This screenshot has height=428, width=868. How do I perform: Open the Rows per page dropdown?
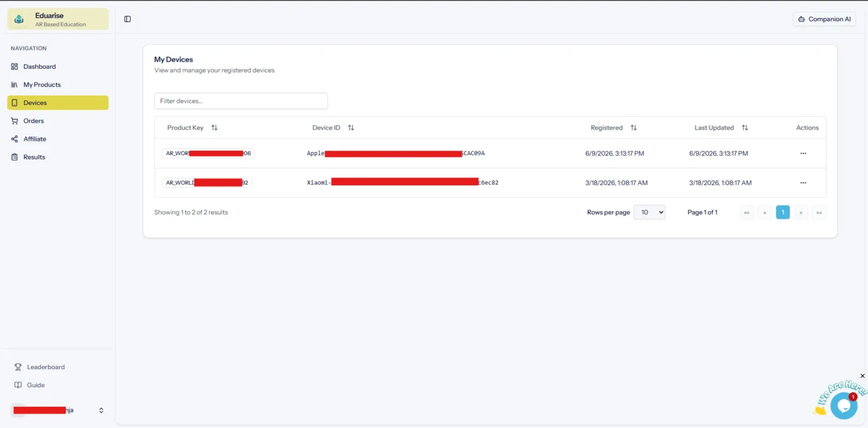(649, 212)
